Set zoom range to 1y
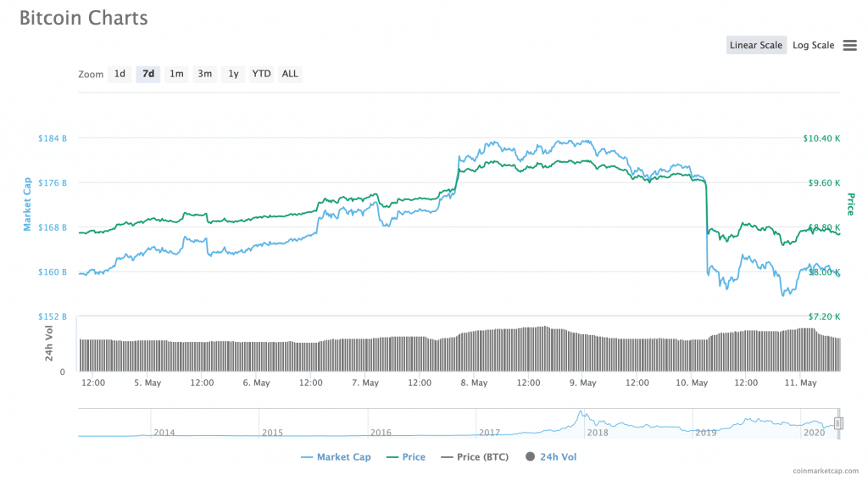Image resolution: width=868 pixels, height=481 pixels. click(x=233, y=74)
